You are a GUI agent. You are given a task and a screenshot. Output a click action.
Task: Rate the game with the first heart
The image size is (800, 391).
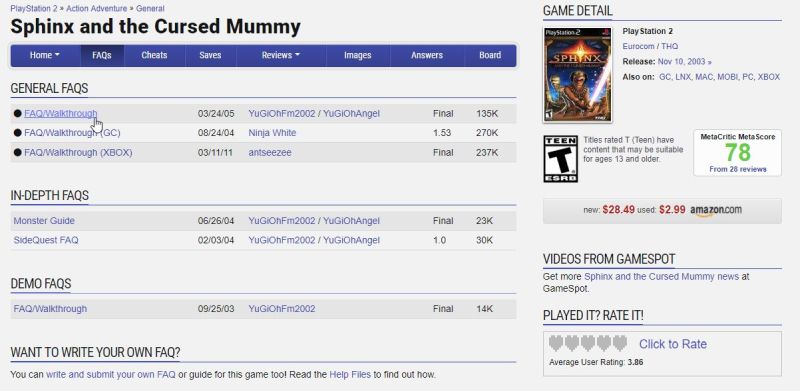tap(556, 343)
